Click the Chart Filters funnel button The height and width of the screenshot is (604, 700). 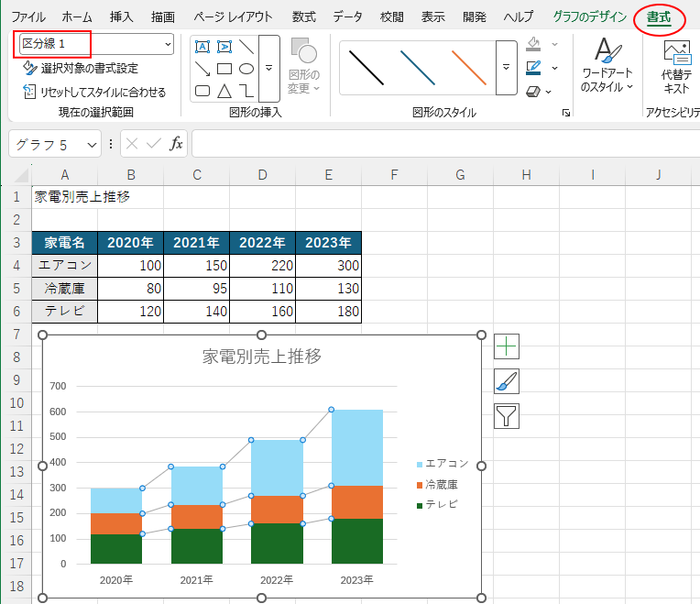(x=507, y=416)
